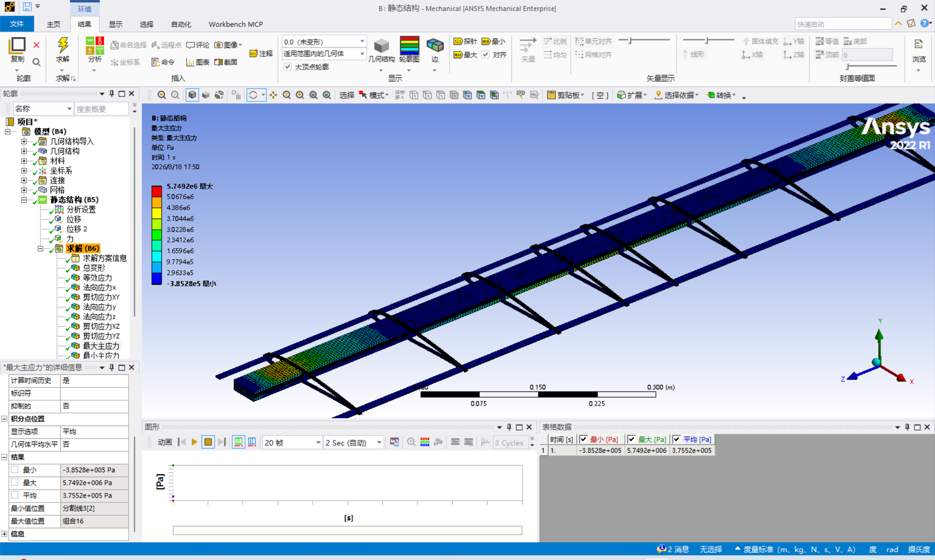Click the 转换 toolbar button
935x560 pixels.
click(721, 95)
